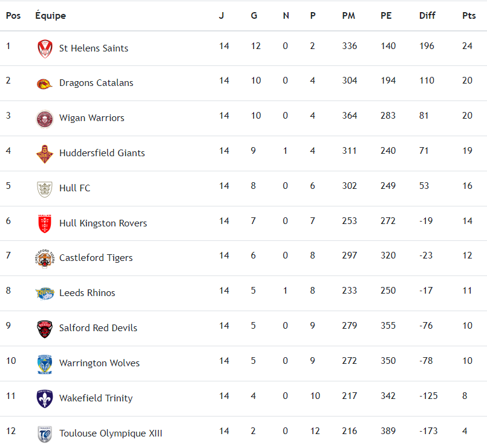487x448 pixels.
Task: Click the PM column header
Action: 348,16
